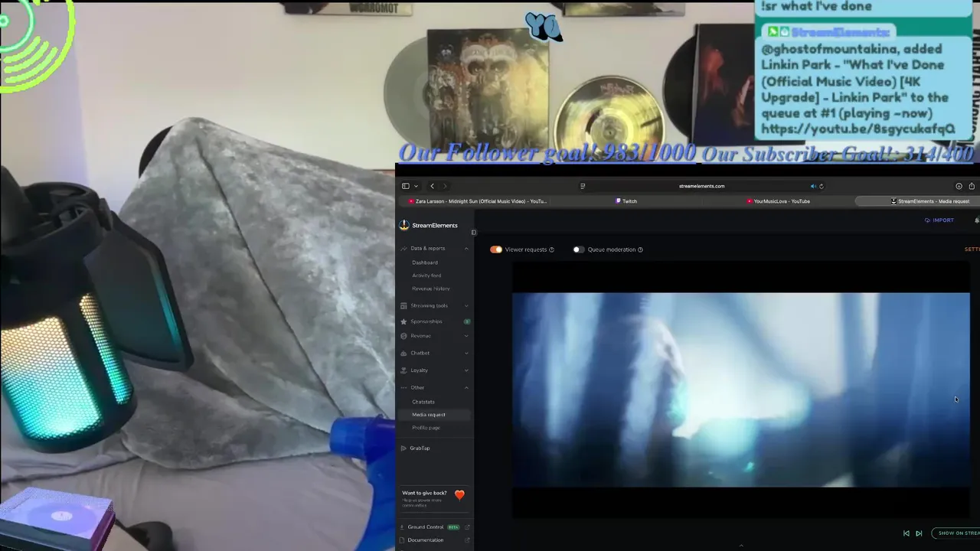This screenshot has width=980, height=551.
Task: Click the media request video player
Action: pos(740,390)
